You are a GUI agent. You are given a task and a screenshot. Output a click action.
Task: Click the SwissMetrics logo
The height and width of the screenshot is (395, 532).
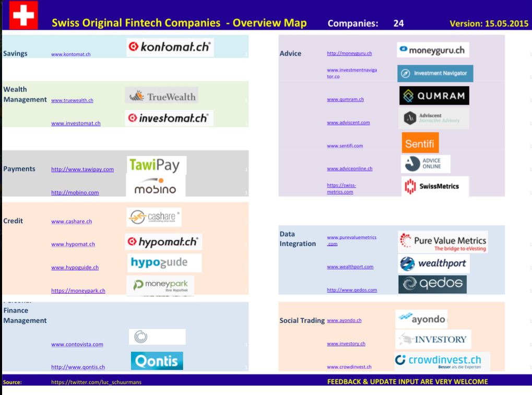tap(435, 186)
